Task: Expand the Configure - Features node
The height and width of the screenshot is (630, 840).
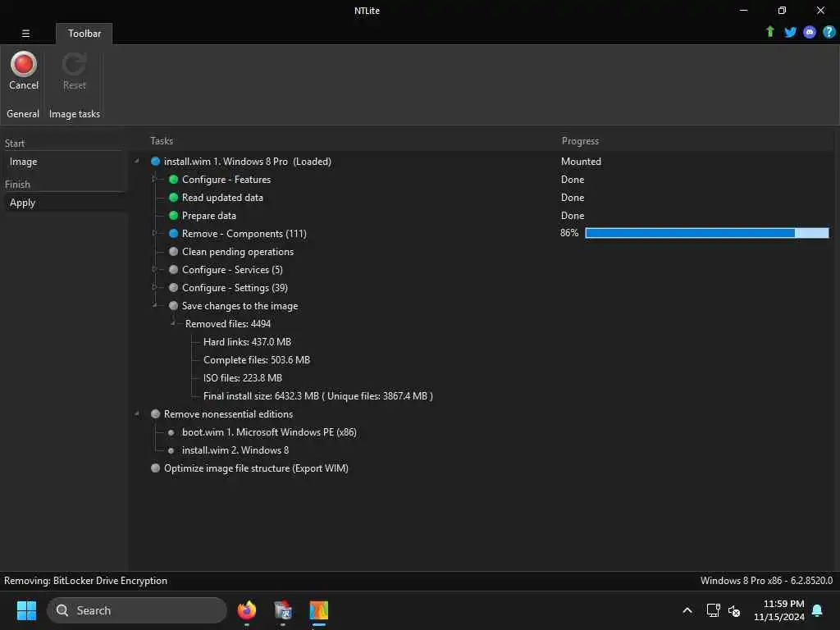Action: click(154, 179)
